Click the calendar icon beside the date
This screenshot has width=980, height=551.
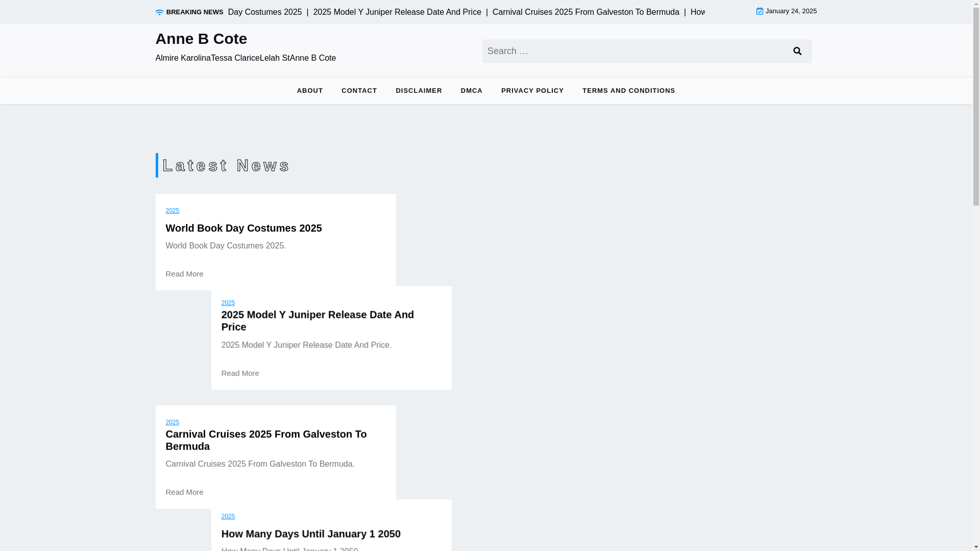(759, 11)
